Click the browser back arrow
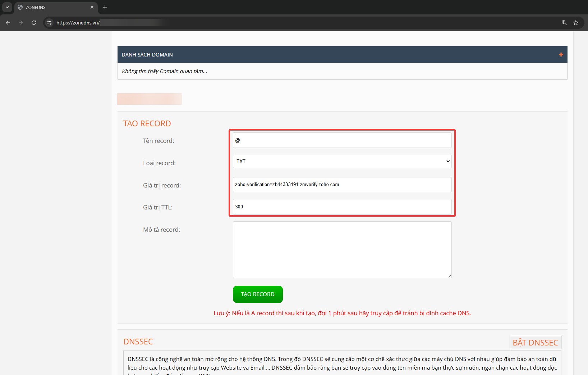Image resolution: width=588 pixels, height=375 pixels. (x=8, y=23)
